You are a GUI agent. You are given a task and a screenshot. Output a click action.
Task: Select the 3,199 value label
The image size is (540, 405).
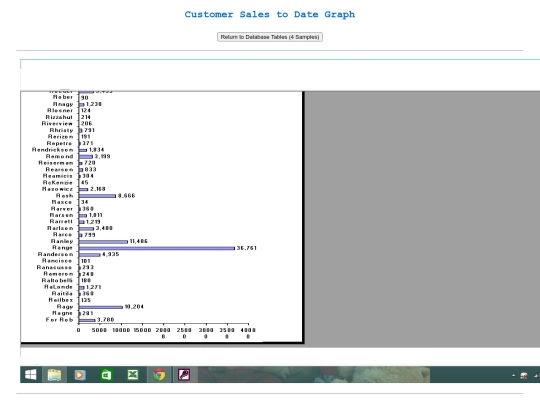[x=102, y=156]
